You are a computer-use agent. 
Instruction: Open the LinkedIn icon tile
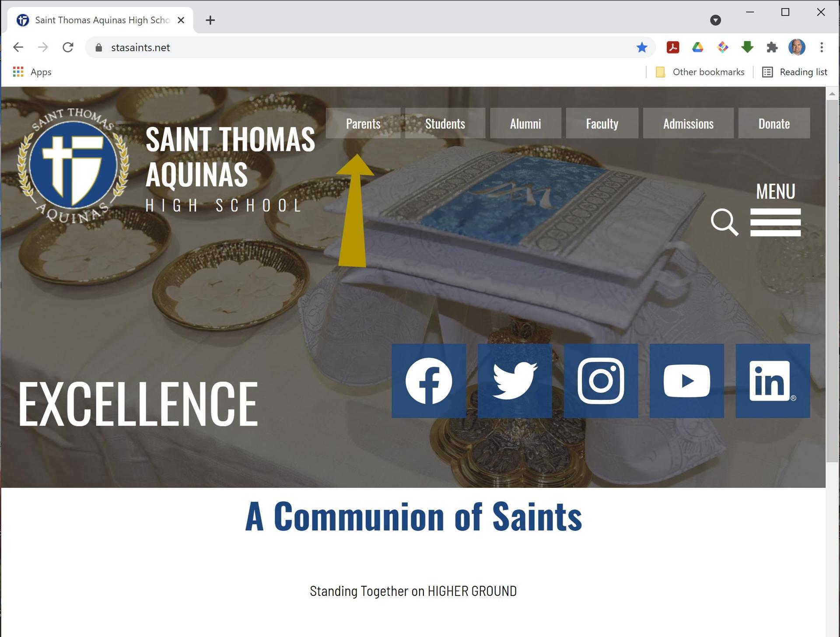click(773, 381)
